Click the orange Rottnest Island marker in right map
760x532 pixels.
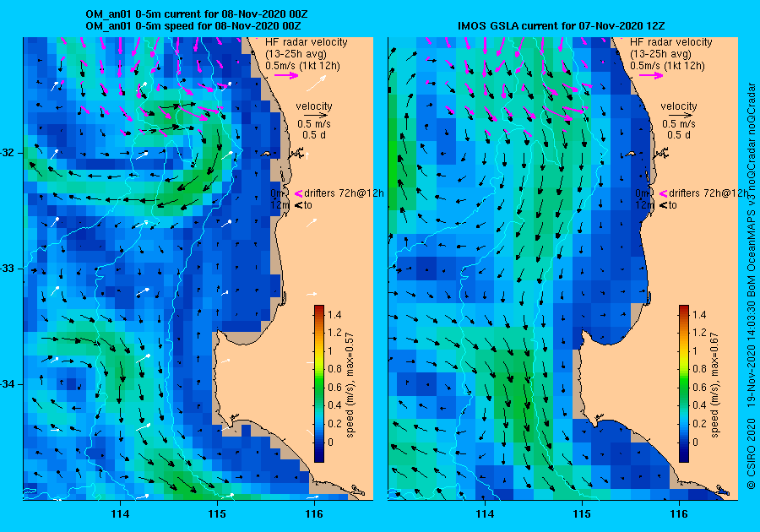pyautogui.click(x=631, y=154)
